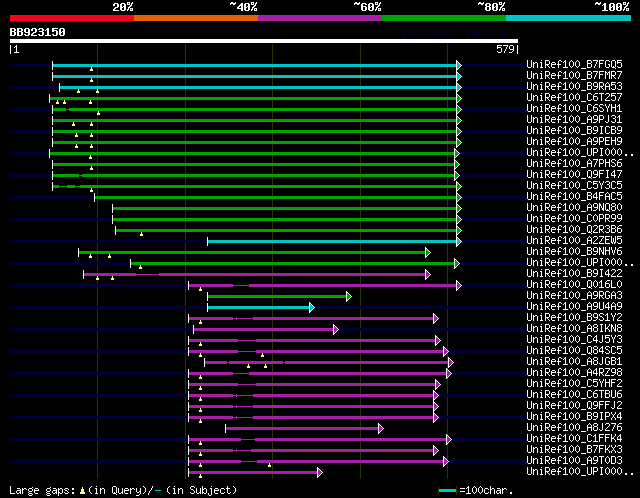
Task: Select the query name BB923150
Action: tap(38, 32)
